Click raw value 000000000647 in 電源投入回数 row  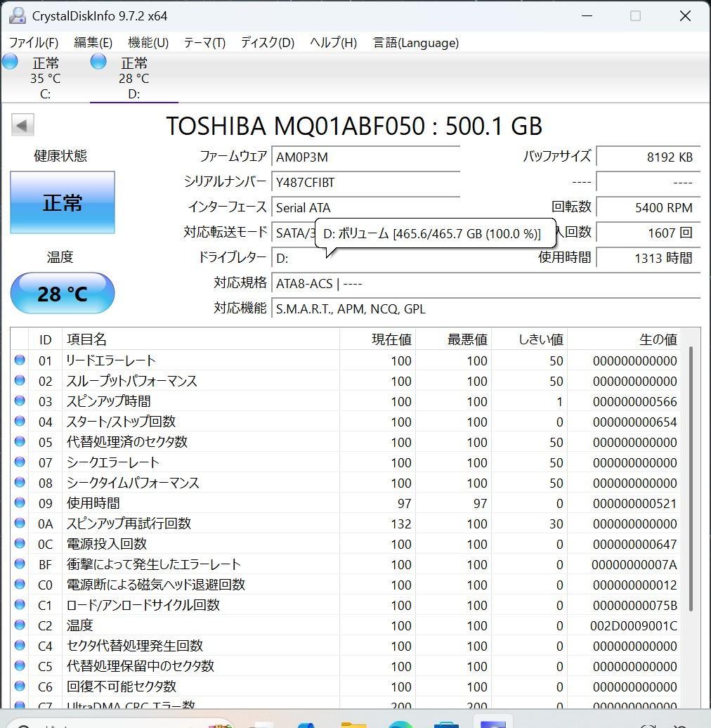[634, 544]
